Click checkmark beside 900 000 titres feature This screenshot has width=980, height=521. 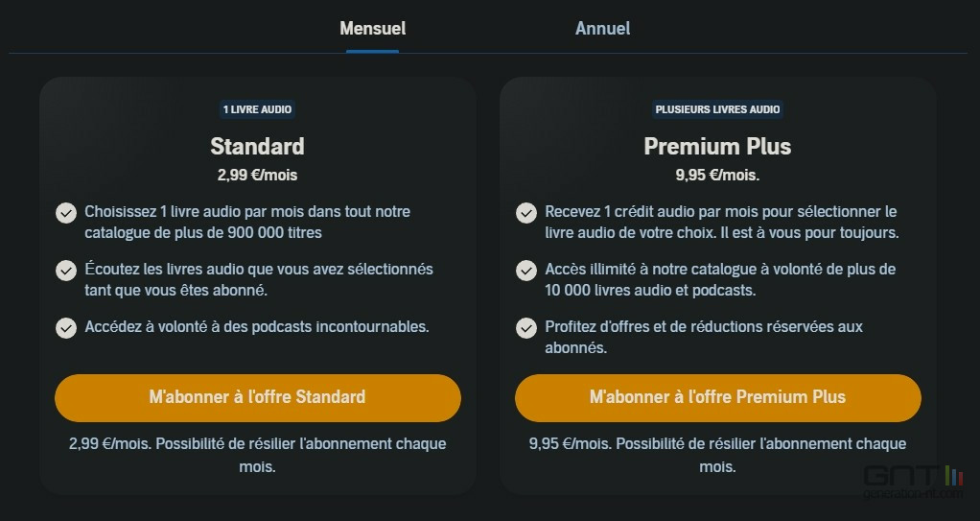click(65, 213)
